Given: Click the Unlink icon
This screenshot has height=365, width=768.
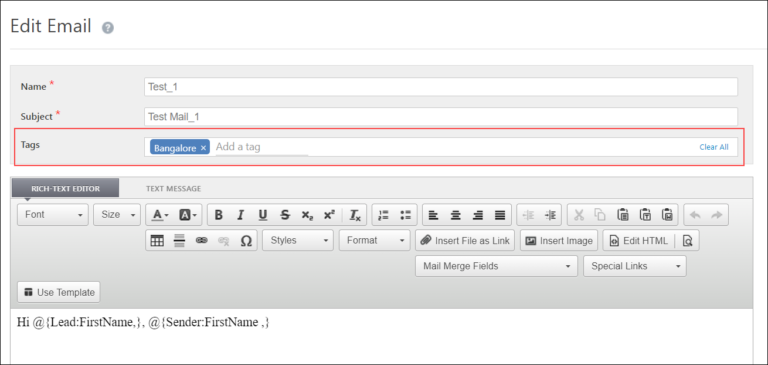Looking at the screenshot, I should (224, 241).
